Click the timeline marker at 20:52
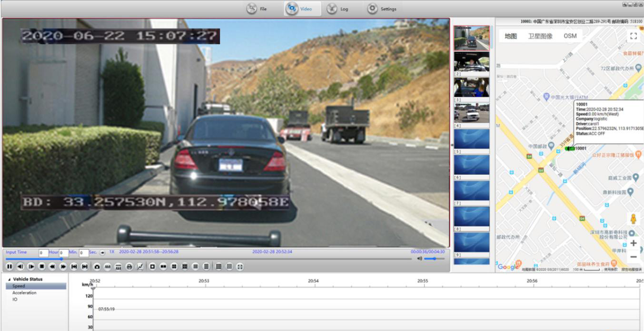Image resolution: width=644 pixels, height=331 pixels. (93, 289)
